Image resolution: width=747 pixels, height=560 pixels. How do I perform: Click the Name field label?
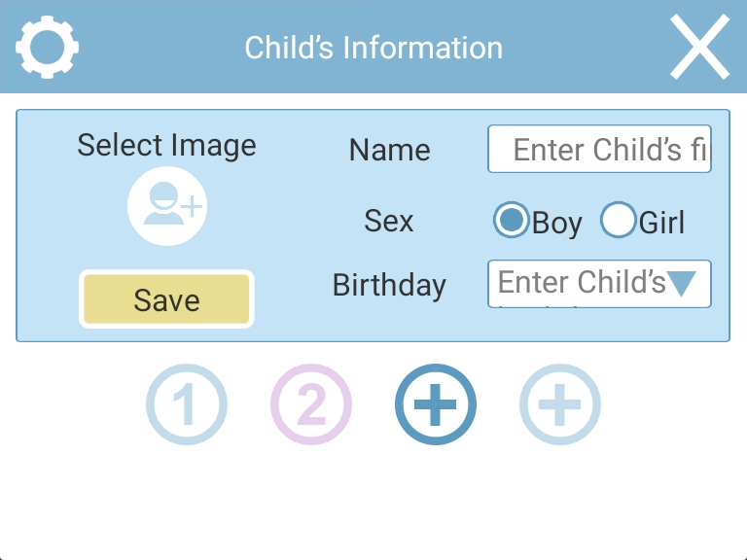390,150
